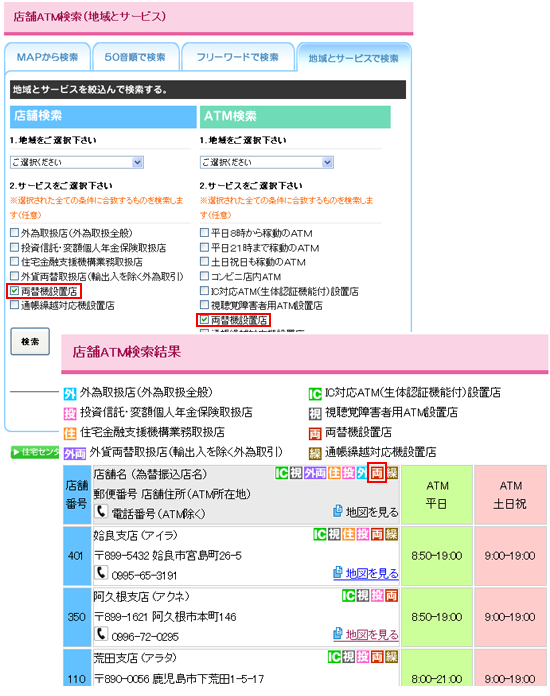Click the 姶良支店 (アイラ) branch name
Screen dimensions: 550x696
pyautogui.click(x=135, y=536)
